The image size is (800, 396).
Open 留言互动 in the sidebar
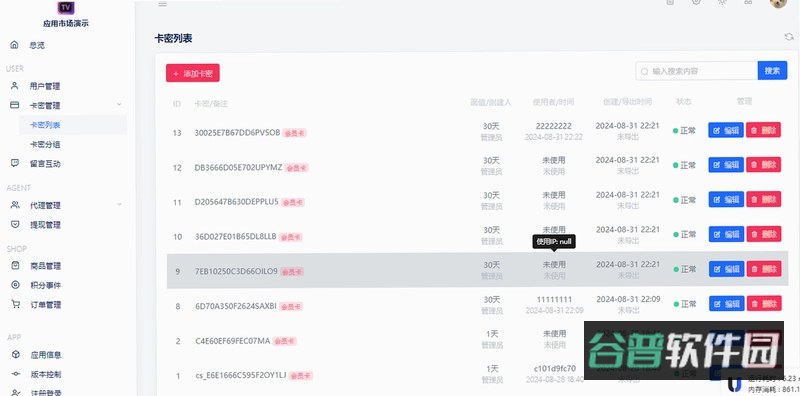[44, 164]
